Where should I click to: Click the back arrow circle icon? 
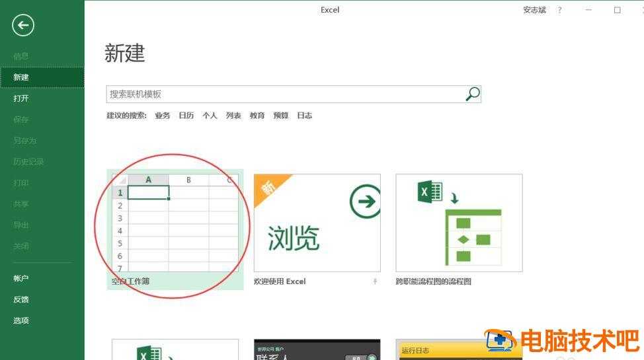[x=23, y=26]
